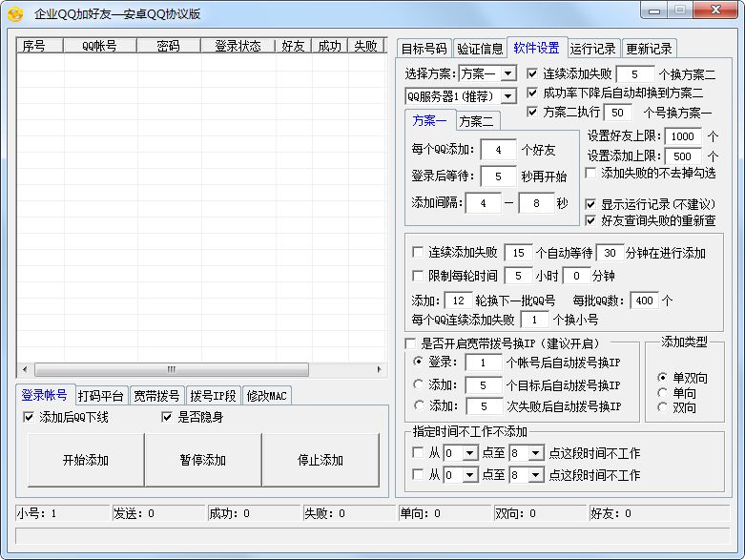This screenshot has width=745, height=560.
Task: Click the 停止添加 button
Action: tap(321, 460)
